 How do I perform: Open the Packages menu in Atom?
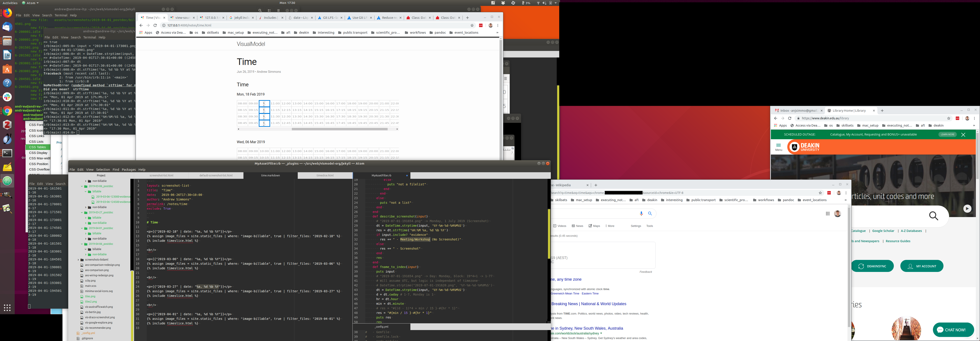click(x=129, y=170)
